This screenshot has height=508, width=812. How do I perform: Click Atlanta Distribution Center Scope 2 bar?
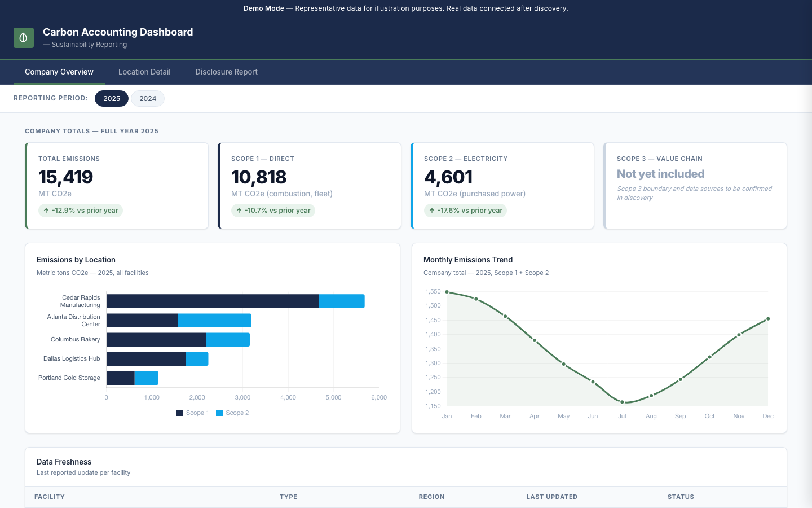coord(215,321)
